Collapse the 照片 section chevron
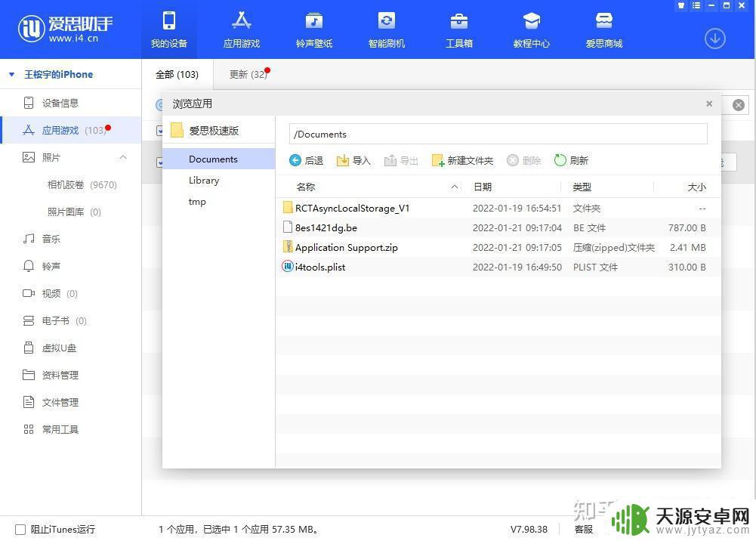This screenshot has height=541, width=756. pos(123,157)
